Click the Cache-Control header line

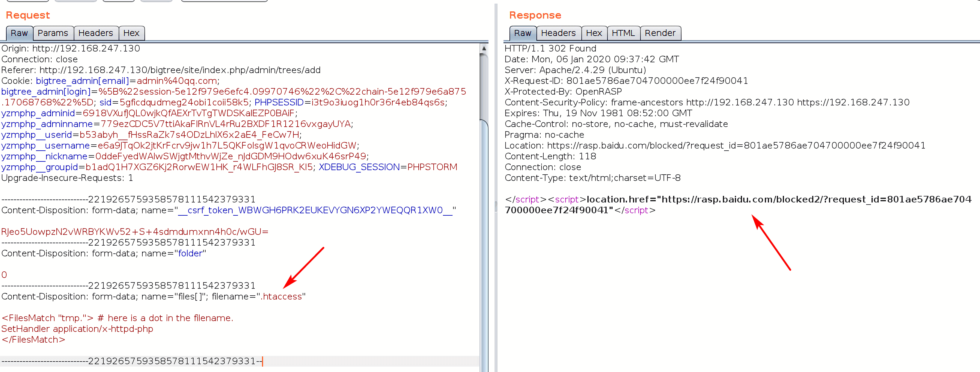tap(616, 124)
